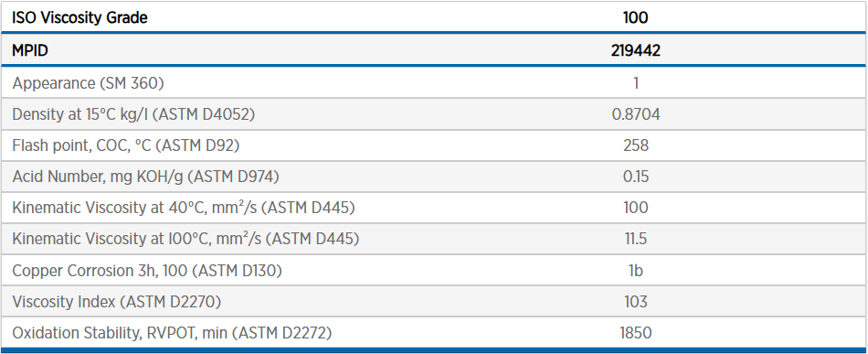This screenshot has width=868, height=354.
Task: Select viscosity value 11.5
Action: (636, 239)
